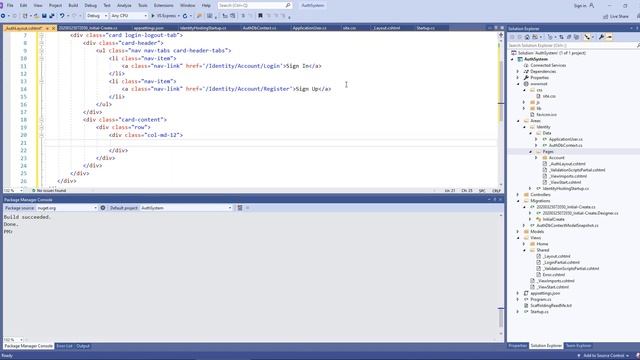
Task: Select _LoginPartial.cshtml in Solution Explorer
Action: (561, 262)
